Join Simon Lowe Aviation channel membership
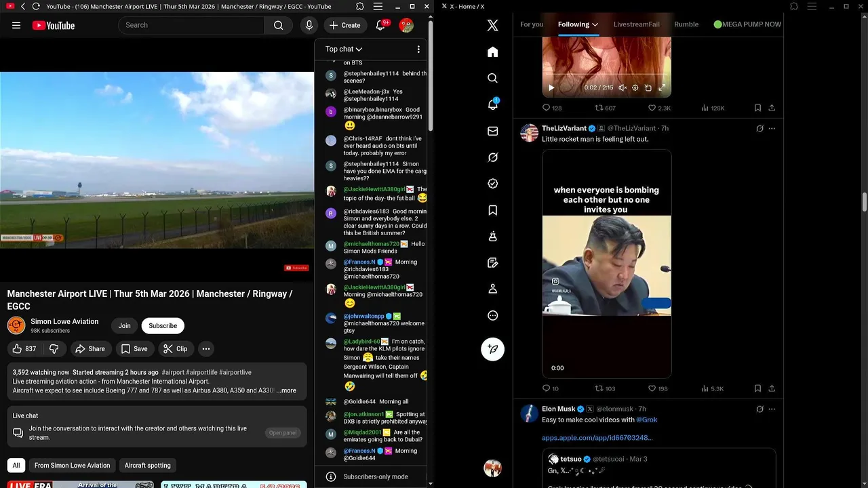The width and height of the screenshot is (868, 488). point(125,325)
